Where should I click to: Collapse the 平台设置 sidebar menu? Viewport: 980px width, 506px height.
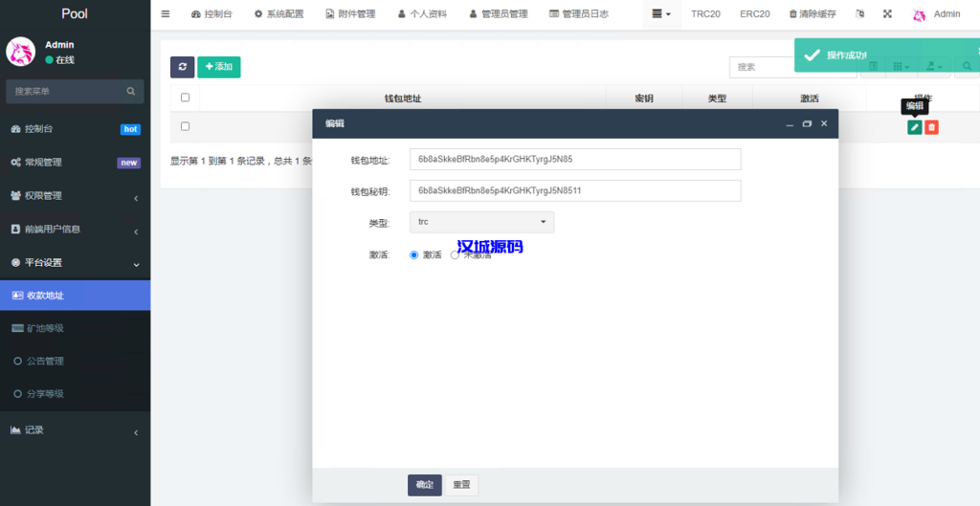coord(75,263)
